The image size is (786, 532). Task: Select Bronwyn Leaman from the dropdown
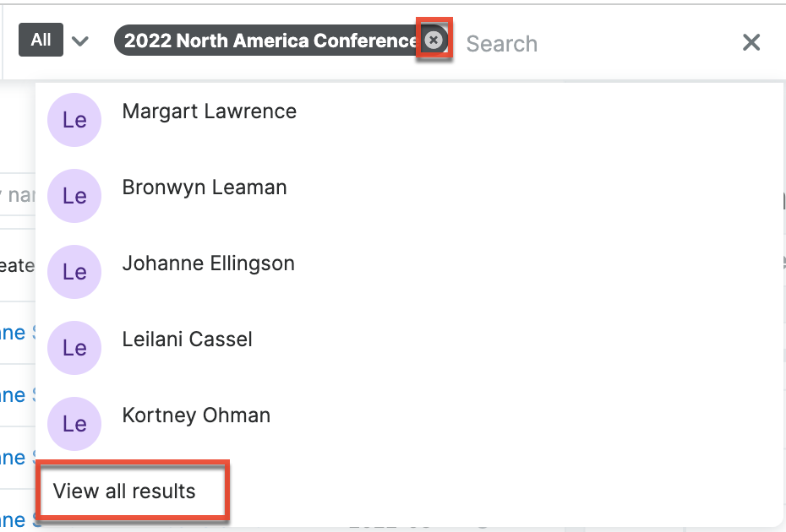(204, 187)
